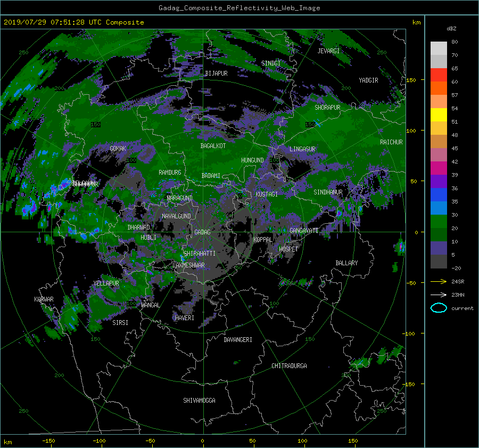Click the HAVERI label on the map

pos(185,318)
